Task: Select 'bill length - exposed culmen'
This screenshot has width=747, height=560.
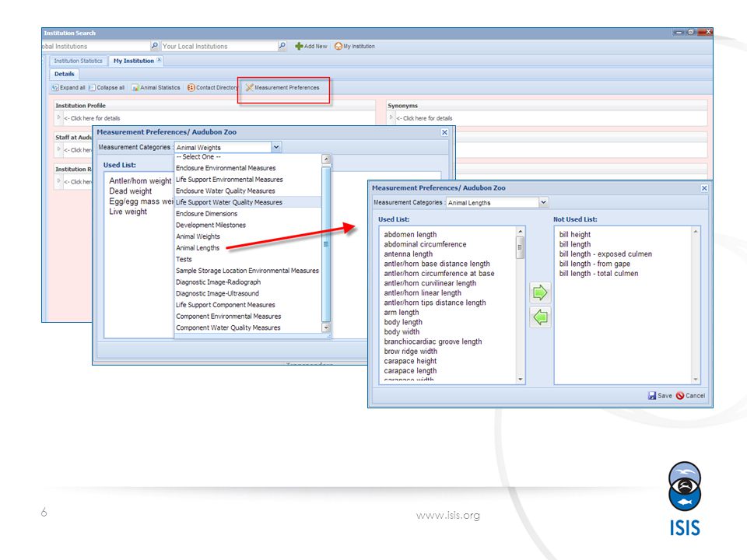Action: (605, 254)
